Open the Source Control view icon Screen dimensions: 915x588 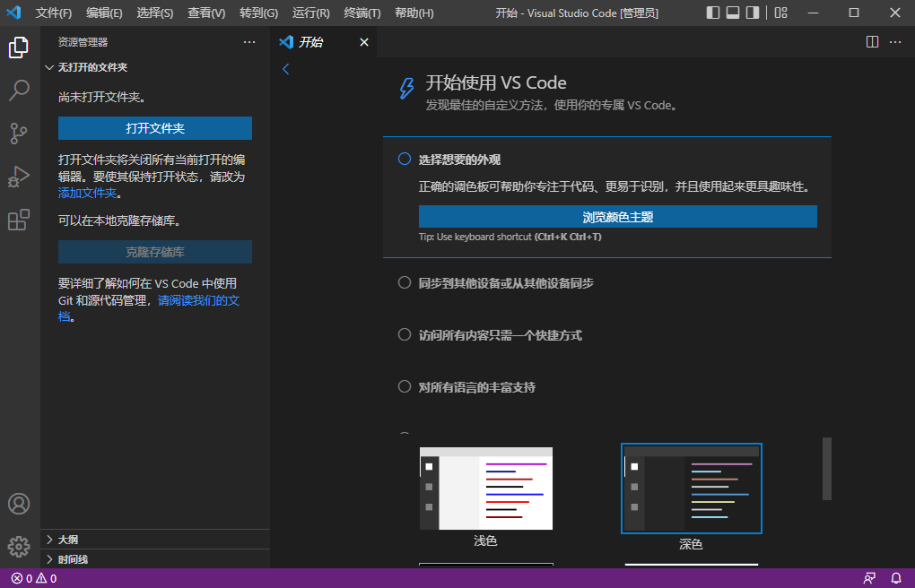coord(19,134)
